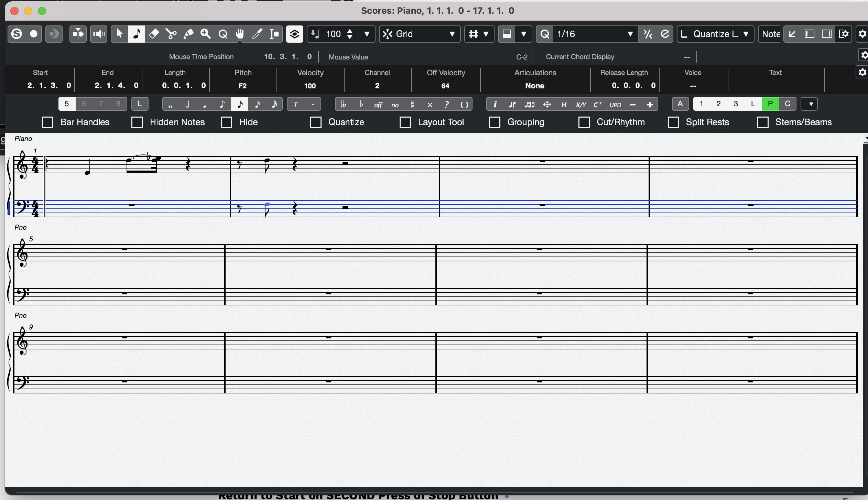The height and width of the screenshot is (500, 868).
Task: Check the Hidden Notes filter
Action: 137,122
